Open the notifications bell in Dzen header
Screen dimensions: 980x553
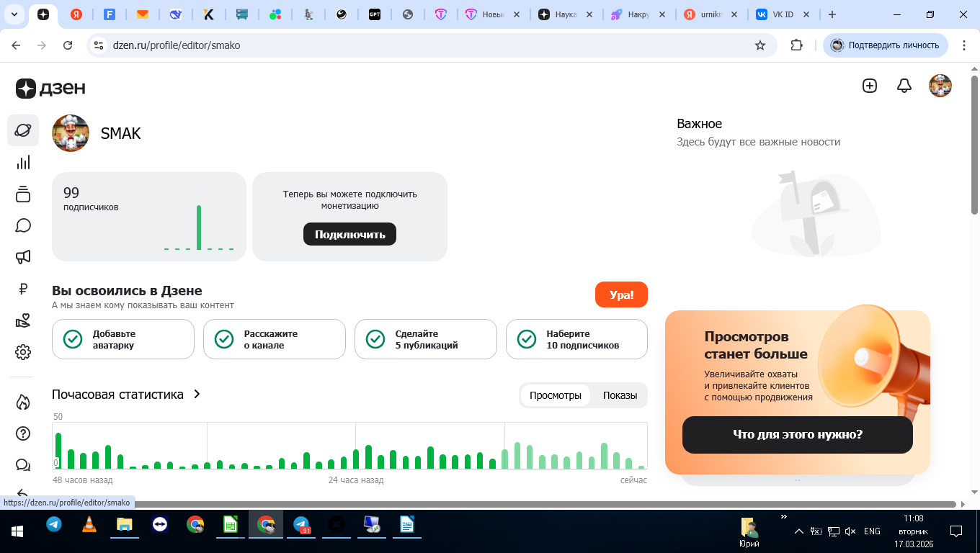point(904,86)
